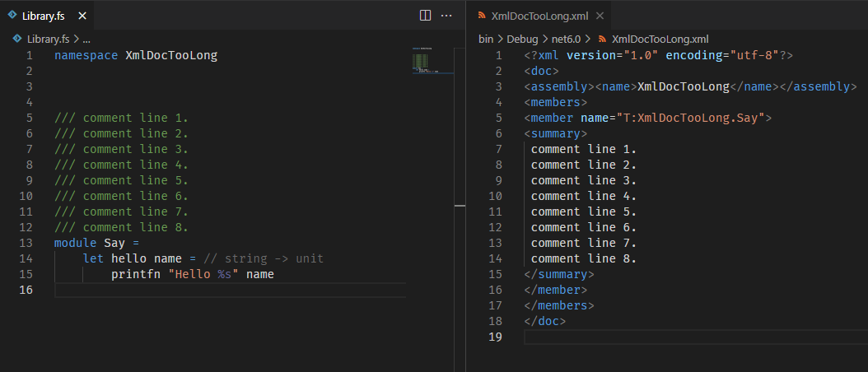Click the opening <summary> tag
The width and height of the screenshot is (868, 372).
pyautogui.click(x=556, y=133)
